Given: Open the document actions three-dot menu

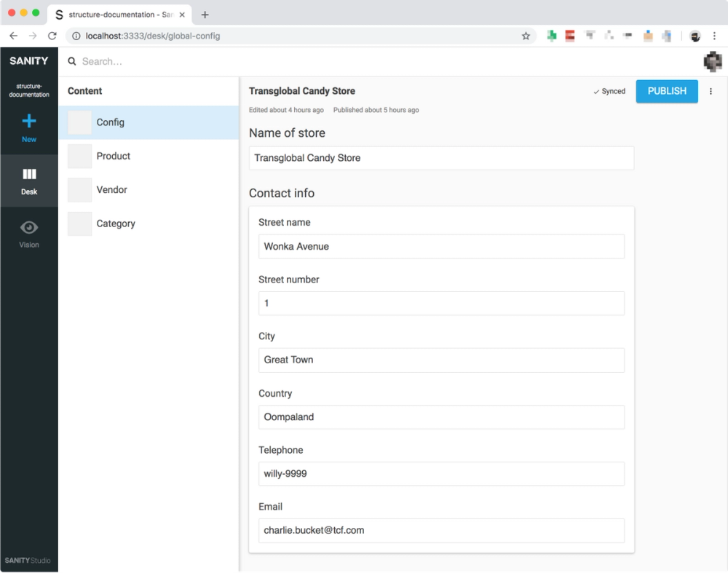Looking at the screenshot, I should (x=711, y=91).
